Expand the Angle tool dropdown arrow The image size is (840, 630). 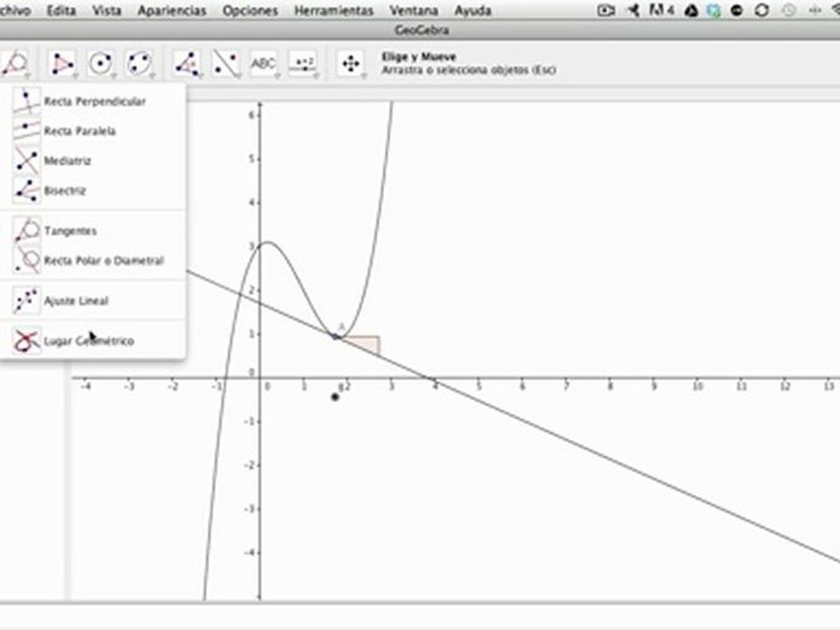[x=199, y=77]
